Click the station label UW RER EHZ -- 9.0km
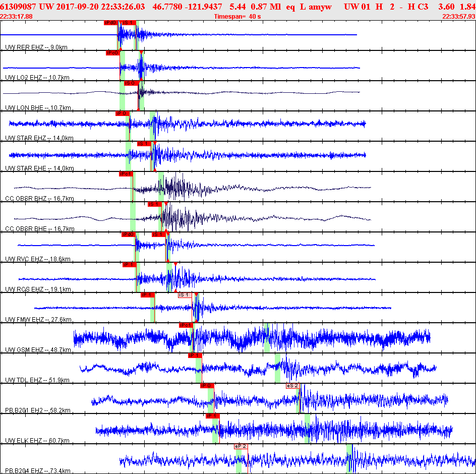Screen dimensions: 476x474 (36, 47)
